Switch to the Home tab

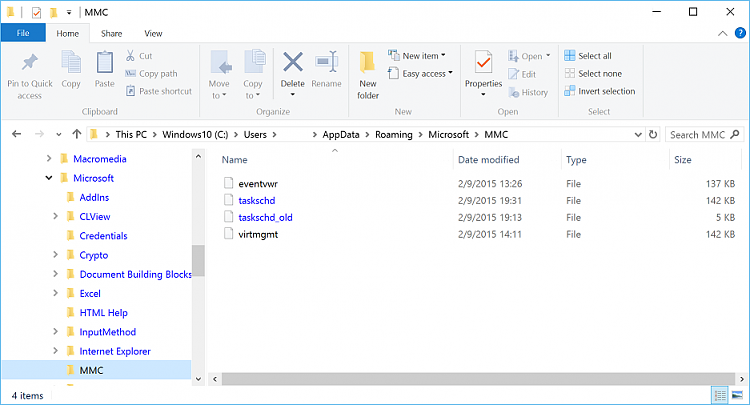coord(67,33)
